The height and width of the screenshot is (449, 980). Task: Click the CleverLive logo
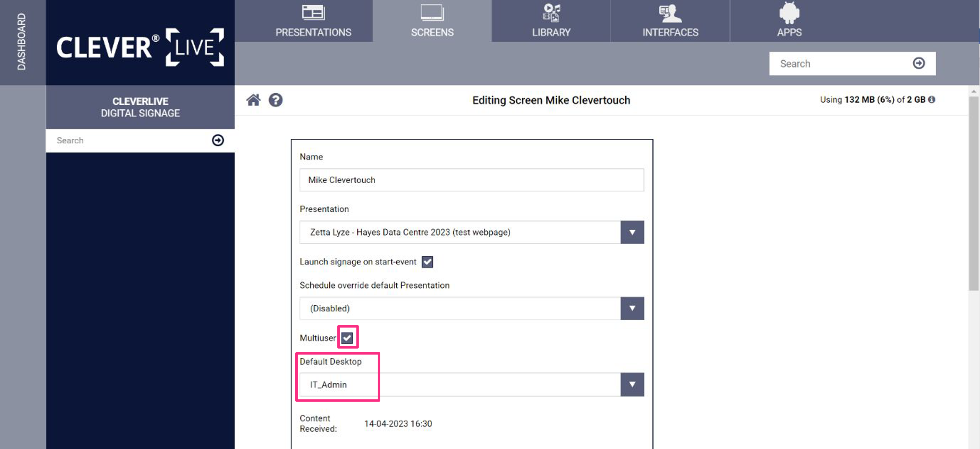pyautogui.click(x=140, y=47)
